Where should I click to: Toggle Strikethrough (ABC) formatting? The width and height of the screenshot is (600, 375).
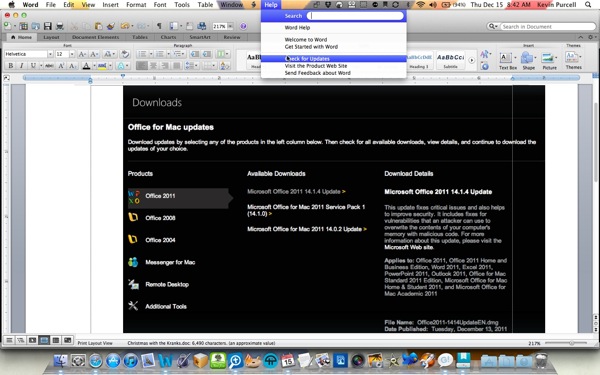pyautogui.click(x=49, y=66)
